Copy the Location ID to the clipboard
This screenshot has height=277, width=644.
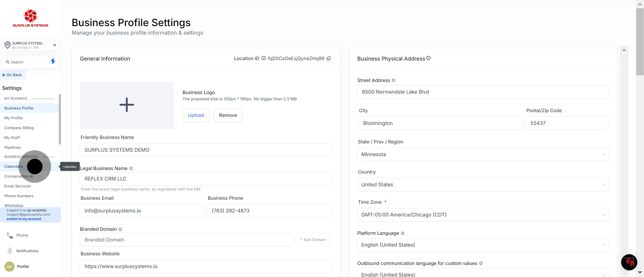pyautogui.click(x=329, y=59)
